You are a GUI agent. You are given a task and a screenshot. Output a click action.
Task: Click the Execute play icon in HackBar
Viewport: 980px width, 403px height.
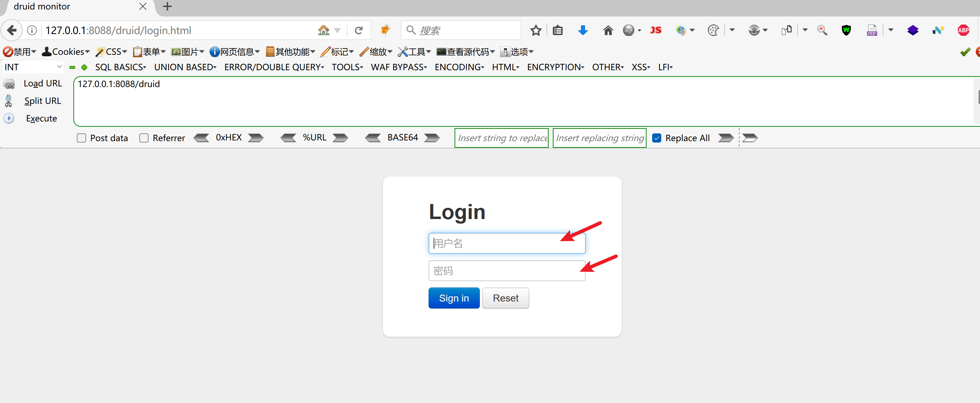[x=9, y=118]
